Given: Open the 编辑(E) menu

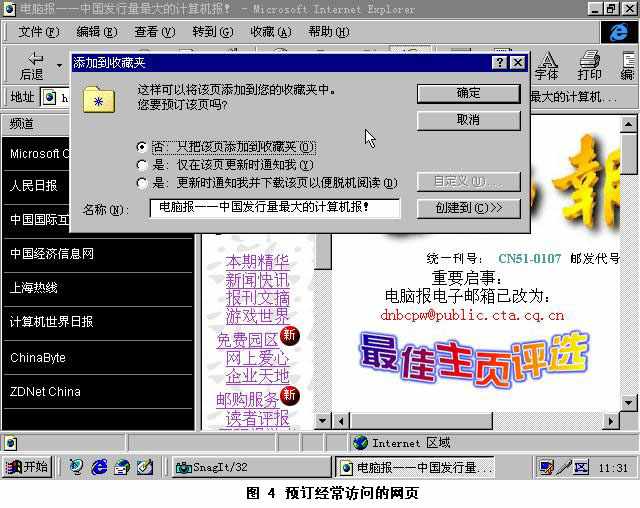Looking at the screenshot, I should (x=97, y=32).
